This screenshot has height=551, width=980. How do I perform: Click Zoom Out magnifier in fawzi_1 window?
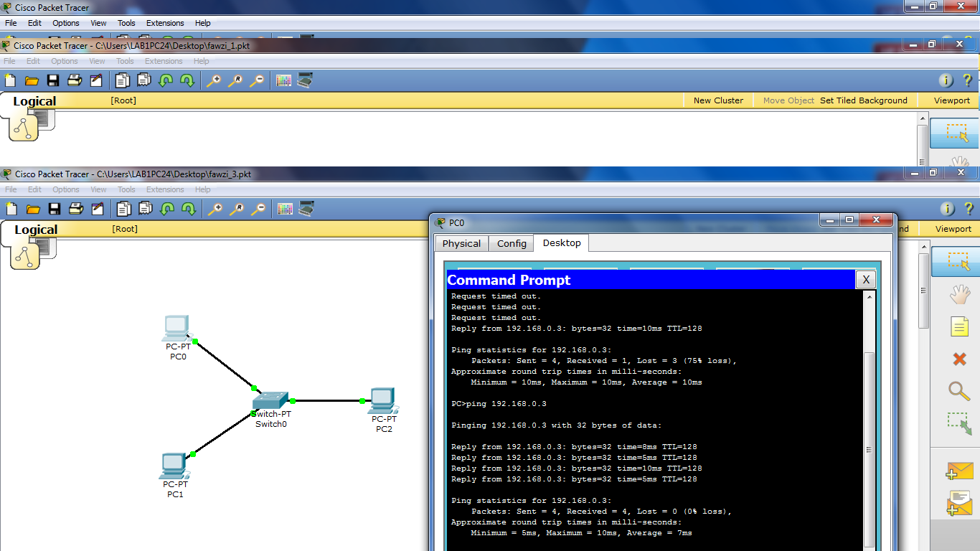pyautogui.click(x=257, y=80)
